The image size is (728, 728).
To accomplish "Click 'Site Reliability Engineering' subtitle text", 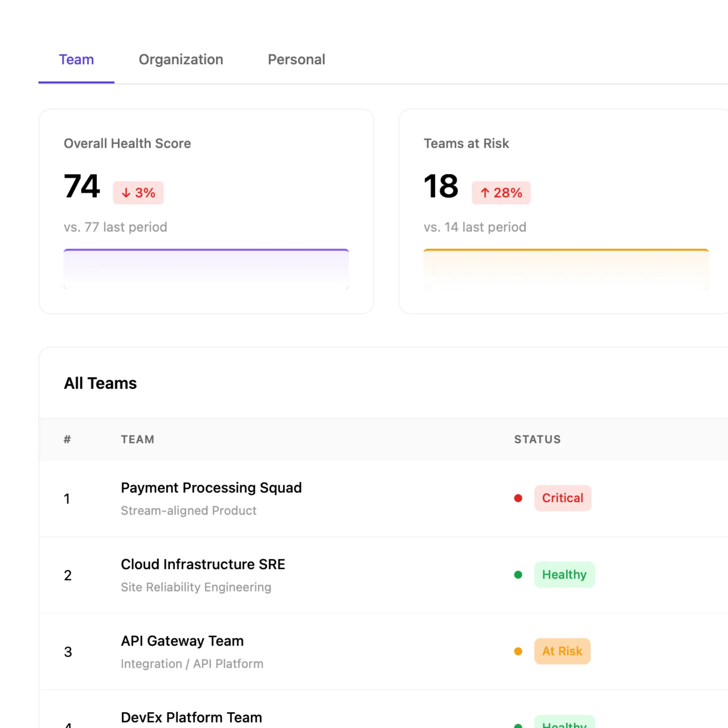I will 196,587.
